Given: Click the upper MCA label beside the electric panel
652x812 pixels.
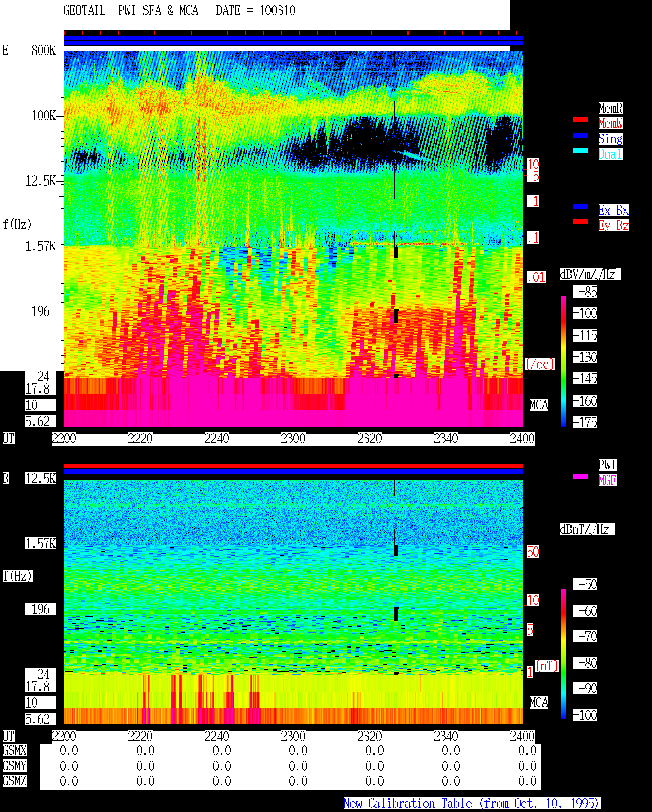Looking at the screenshot, I should 539,405.
